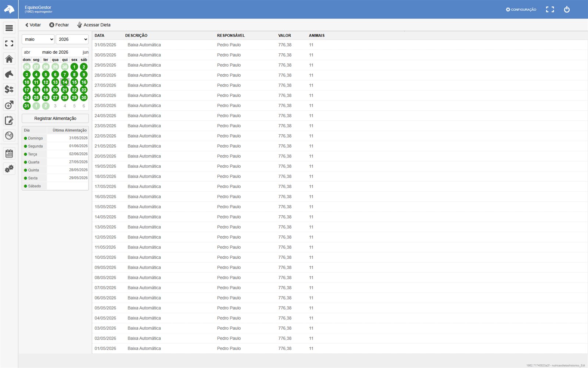Click the Domingo row in weekday table
The height and width of the screenshot is (368, 588).
pyautogui.click(x=55, y=138)
